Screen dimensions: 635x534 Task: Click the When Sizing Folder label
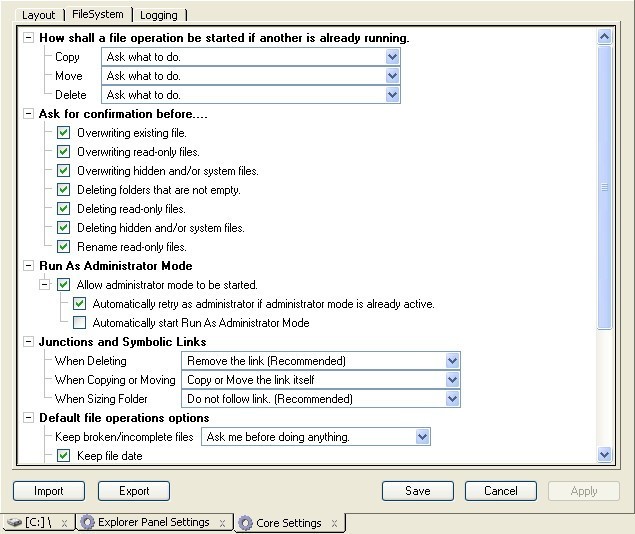(101, 399)
